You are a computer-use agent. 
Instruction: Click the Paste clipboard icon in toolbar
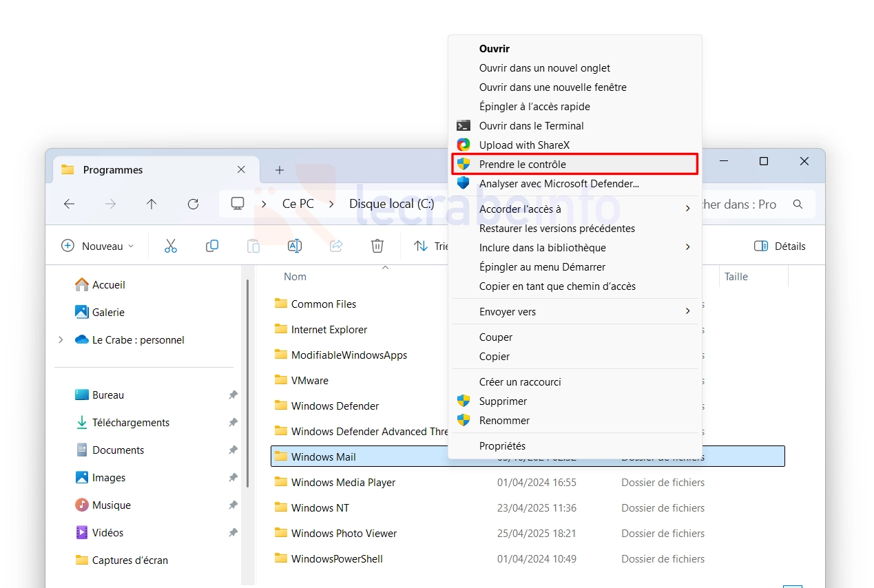coord(253,246)
